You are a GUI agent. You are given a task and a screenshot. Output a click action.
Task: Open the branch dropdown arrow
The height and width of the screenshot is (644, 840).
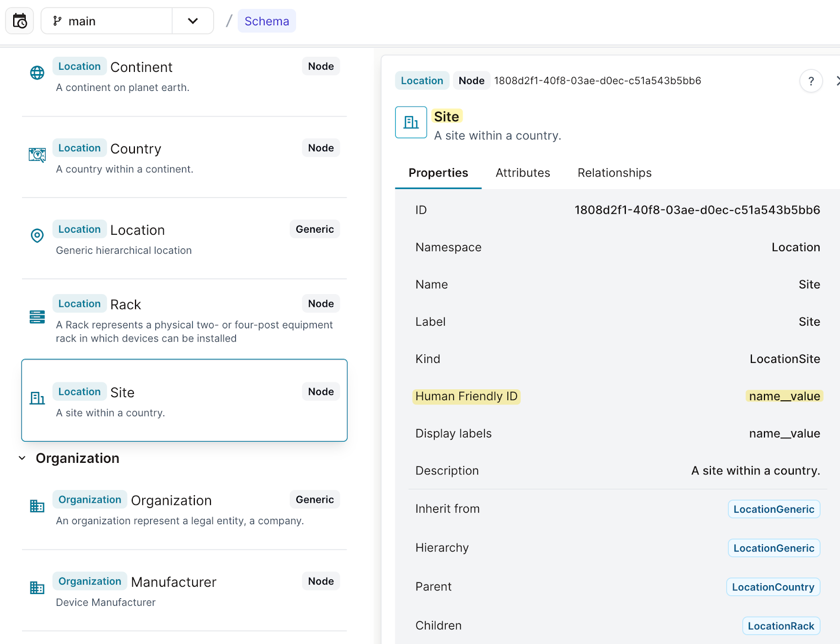pos(193,21)
